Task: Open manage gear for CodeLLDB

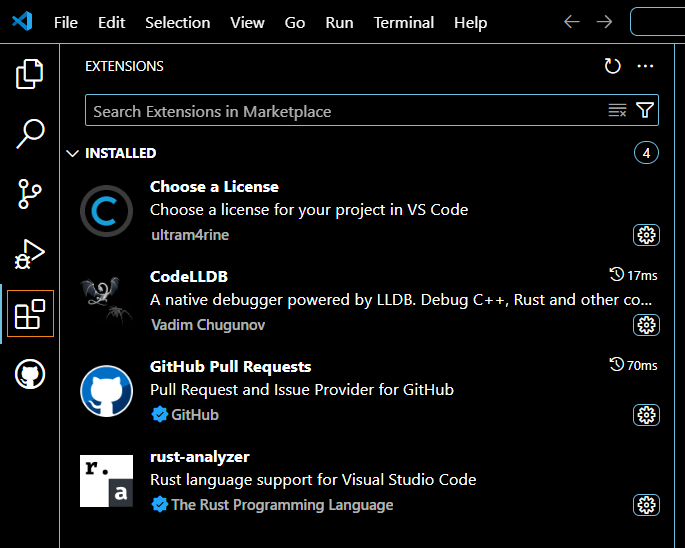Action: tap(646, 325)
